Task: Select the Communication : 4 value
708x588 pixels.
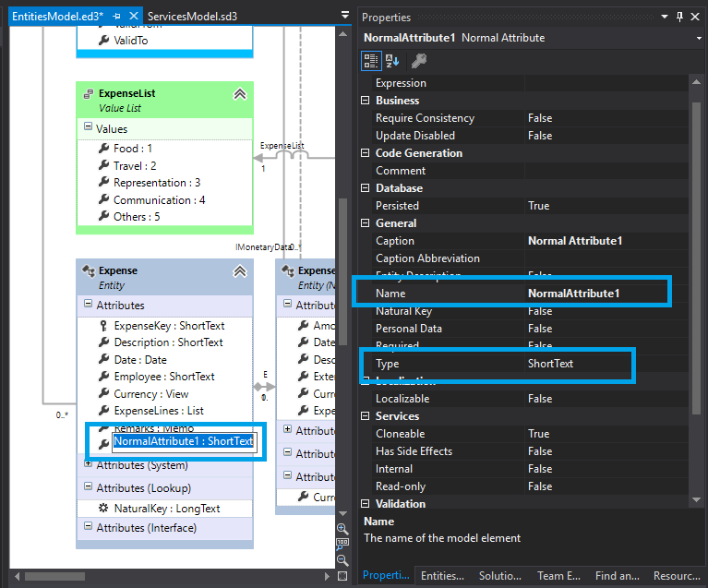Action: click(x=160, y=200)
